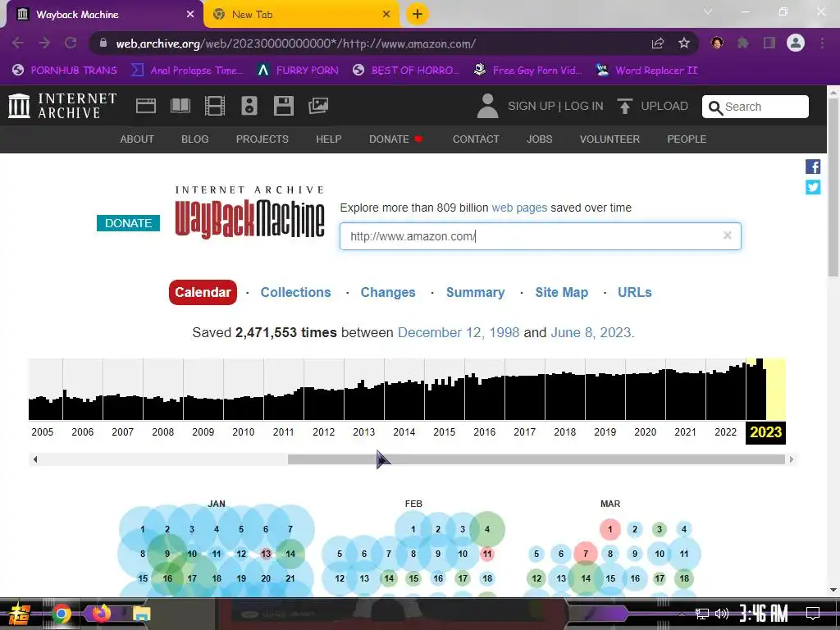Open the Summary view
Screen dimensions: 840x630
click(x=475, y=292)
